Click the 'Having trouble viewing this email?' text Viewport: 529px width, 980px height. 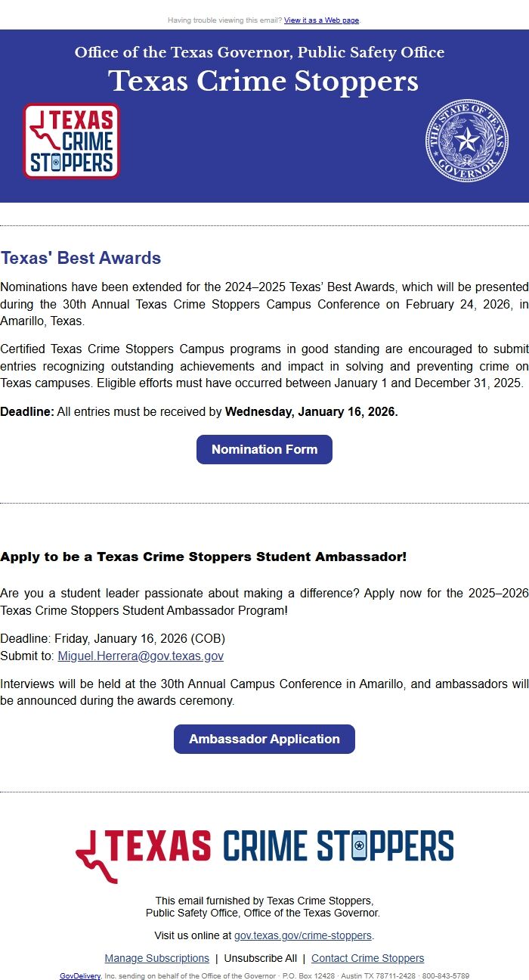point(225,20)
